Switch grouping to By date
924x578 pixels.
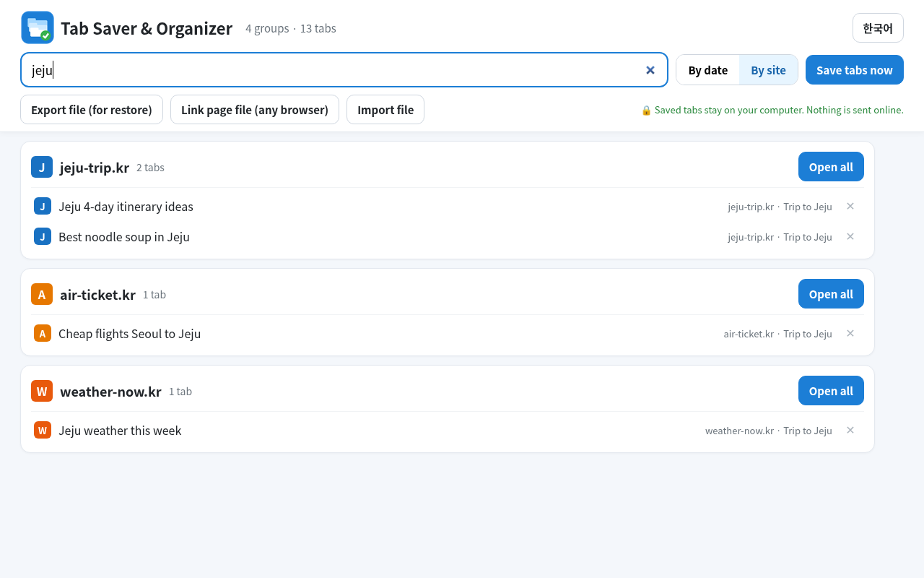(x=707, y=70)
